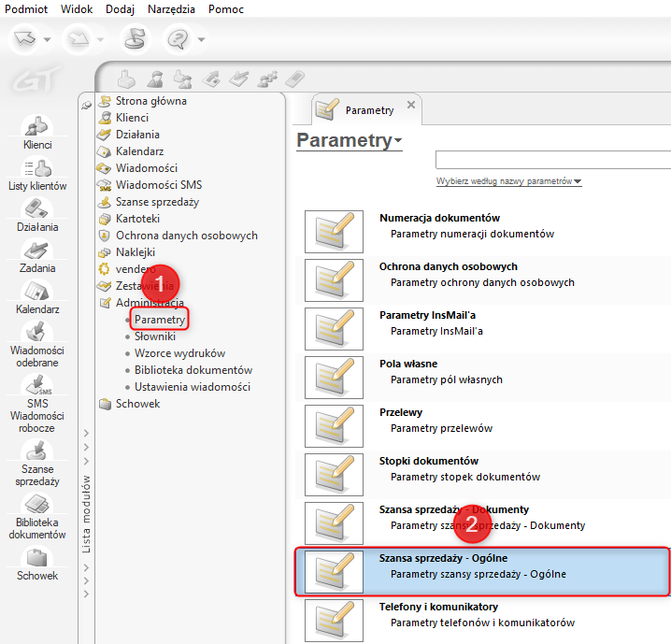The width and height of the screenshot is (671, 644).
Task: Select Naklejki in module tree
Action: click(136, 252)
